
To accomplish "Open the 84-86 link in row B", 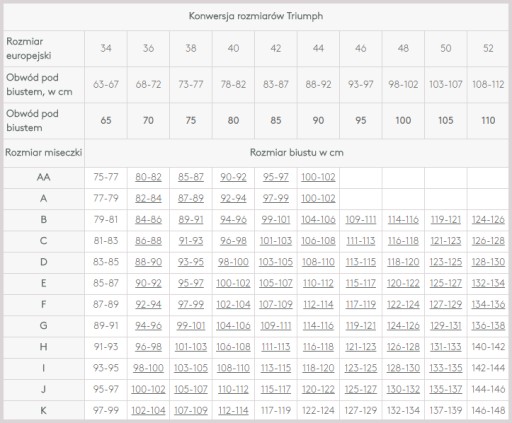I will (148, 220).
